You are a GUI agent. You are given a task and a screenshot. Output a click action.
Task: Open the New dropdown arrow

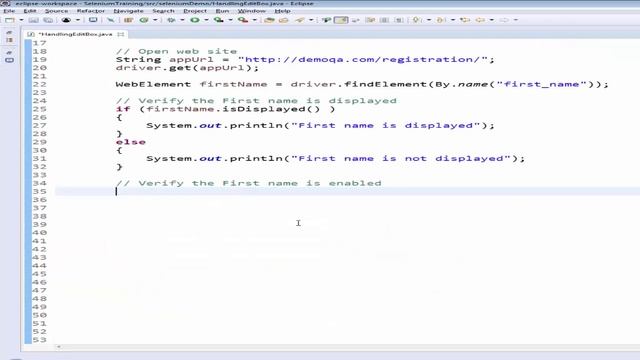[21, 20]
